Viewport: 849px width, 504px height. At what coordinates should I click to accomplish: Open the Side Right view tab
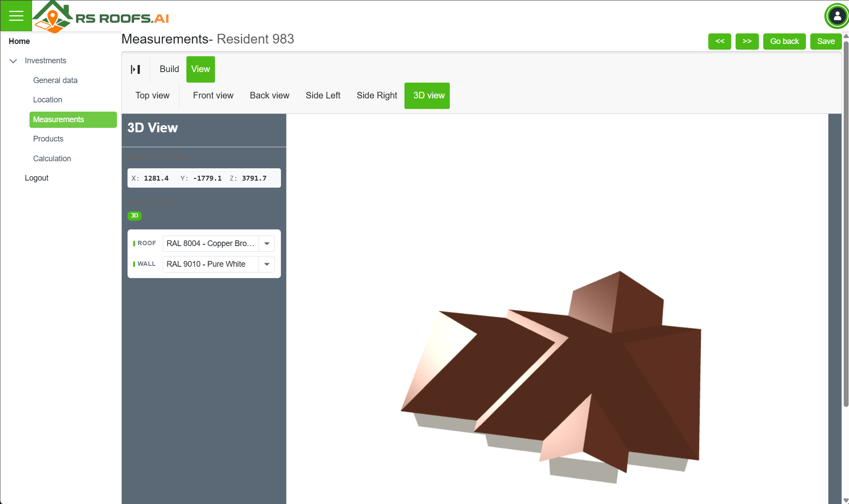[377, 95]
